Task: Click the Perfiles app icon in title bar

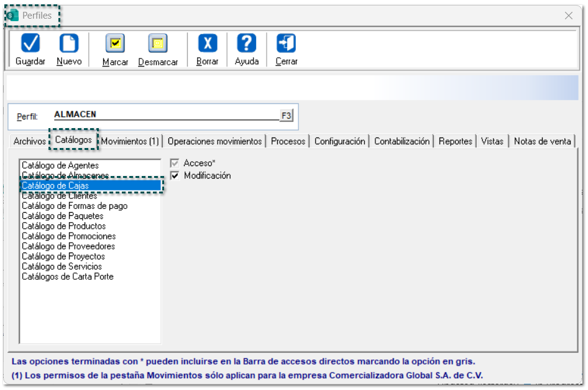Action: click(12, 16)
